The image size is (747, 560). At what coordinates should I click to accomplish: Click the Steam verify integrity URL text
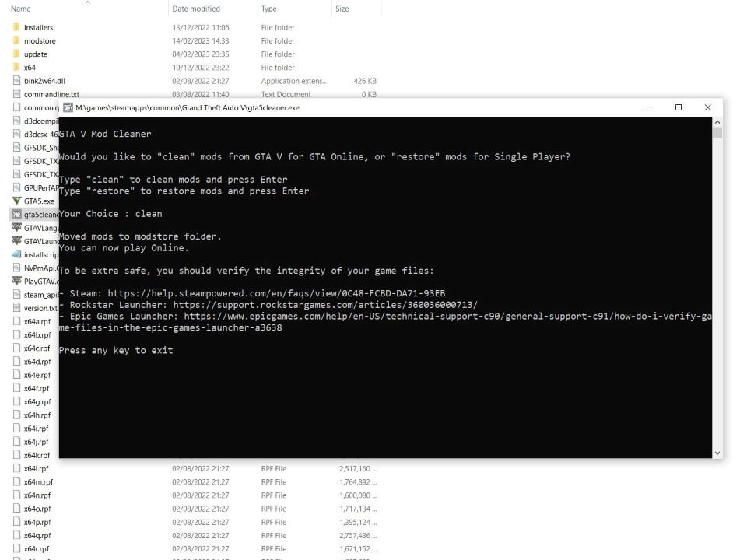(276, 293)
